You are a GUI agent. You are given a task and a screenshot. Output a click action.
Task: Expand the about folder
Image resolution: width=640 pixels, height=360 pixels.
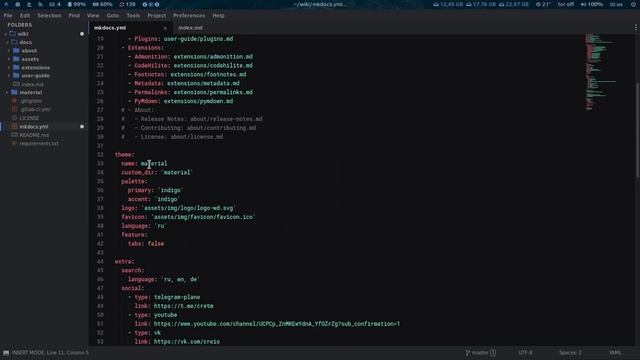[9, 51]
